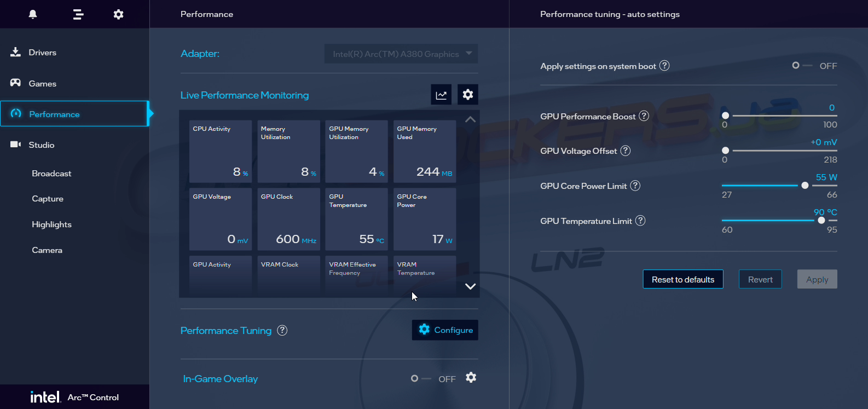Click 'Performance tuning - auto settings' title
This screenshot has height=409, width=868.
tap(610, 14)
